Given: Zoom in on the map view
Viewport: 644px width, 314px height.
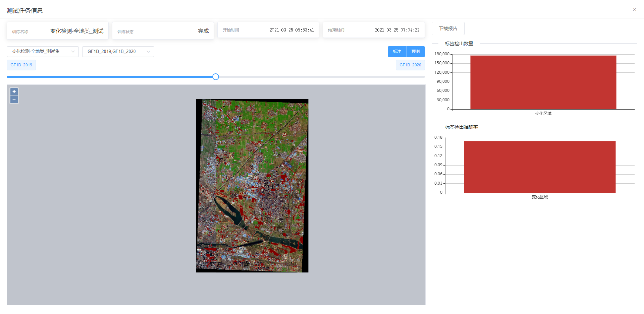Looking at the screenshot, I should pos(14,91).
